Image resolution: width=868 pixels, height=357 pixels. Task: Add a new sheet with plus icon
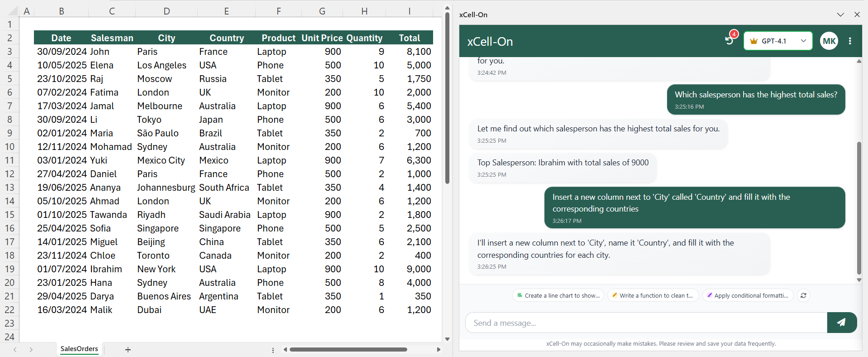pyautogui.click(x=128, y=350)
